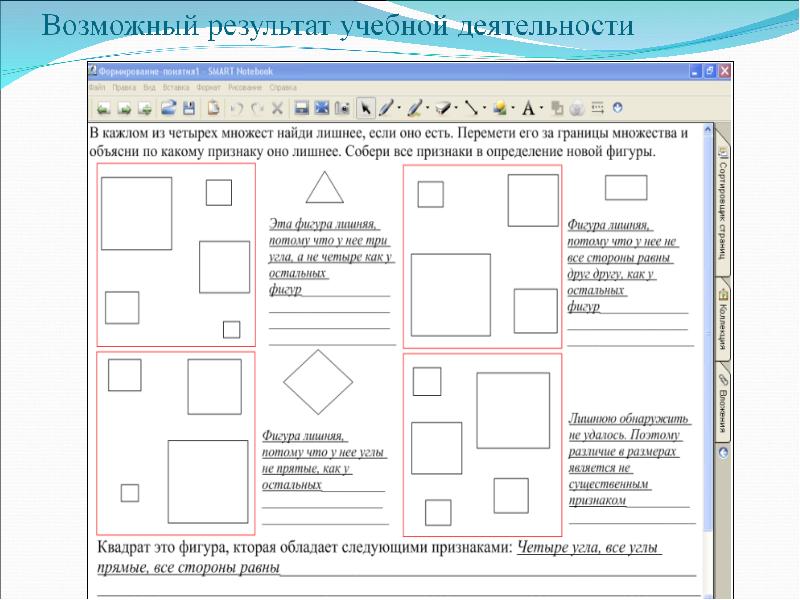The height and width of the screenshot is (600, 800).
Task: Select the Text tool letter A
Action: click(x=527, y=107)
